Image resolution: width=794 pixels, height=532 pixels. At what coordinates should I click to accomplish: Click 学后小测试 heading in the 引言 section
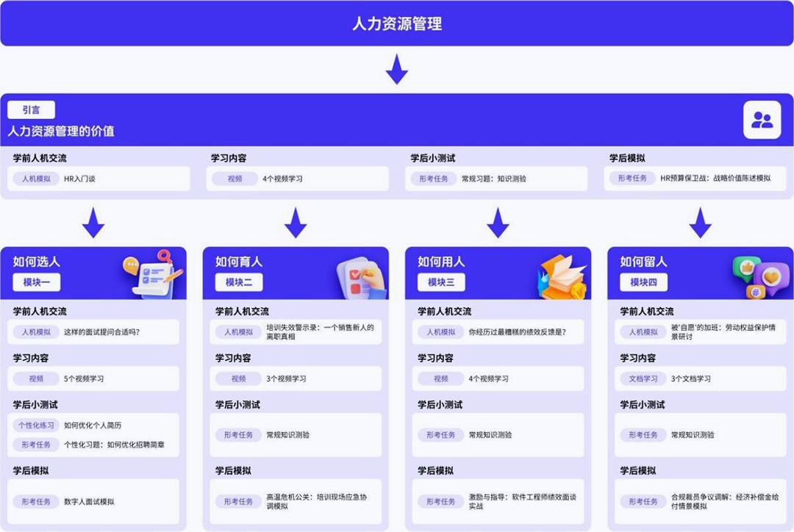(x=433, y=158)
